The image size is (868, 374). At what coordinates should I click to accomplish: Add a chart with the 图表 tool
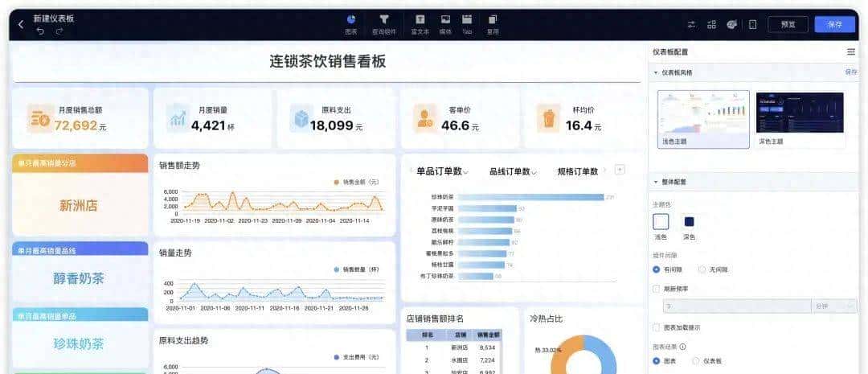pos(351,25)
